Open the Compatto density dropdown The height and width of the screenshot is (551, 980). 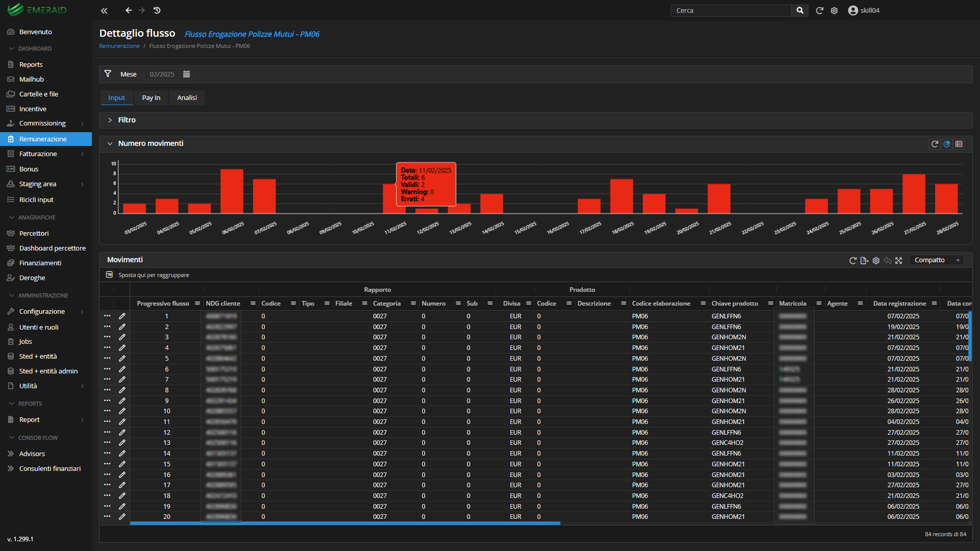[x=937, y=260]
